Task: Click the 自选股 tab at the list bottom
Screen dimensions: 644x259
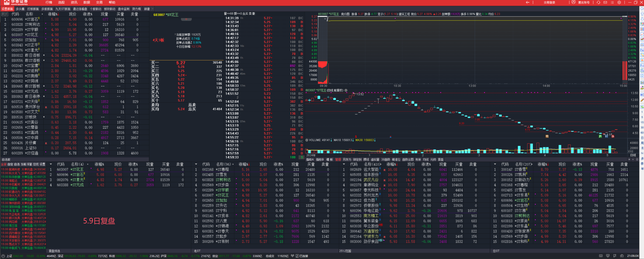Action: click(6, 160)
